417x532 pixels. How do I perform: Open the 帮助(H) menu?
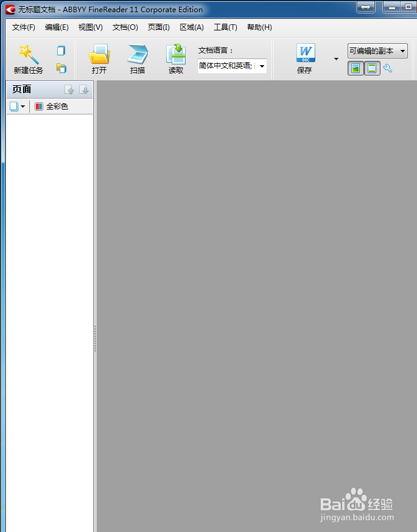click(259, 27)
